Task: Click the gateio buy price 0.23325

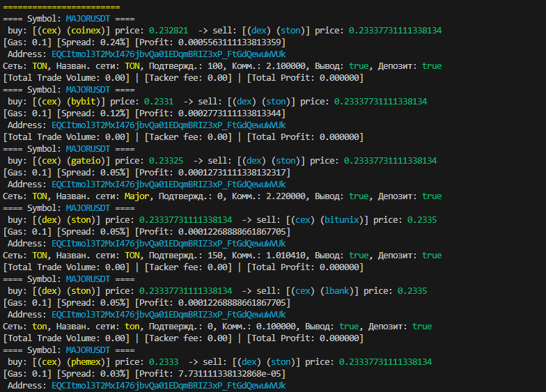Action: pyautogui.click(x=166, y=161)
